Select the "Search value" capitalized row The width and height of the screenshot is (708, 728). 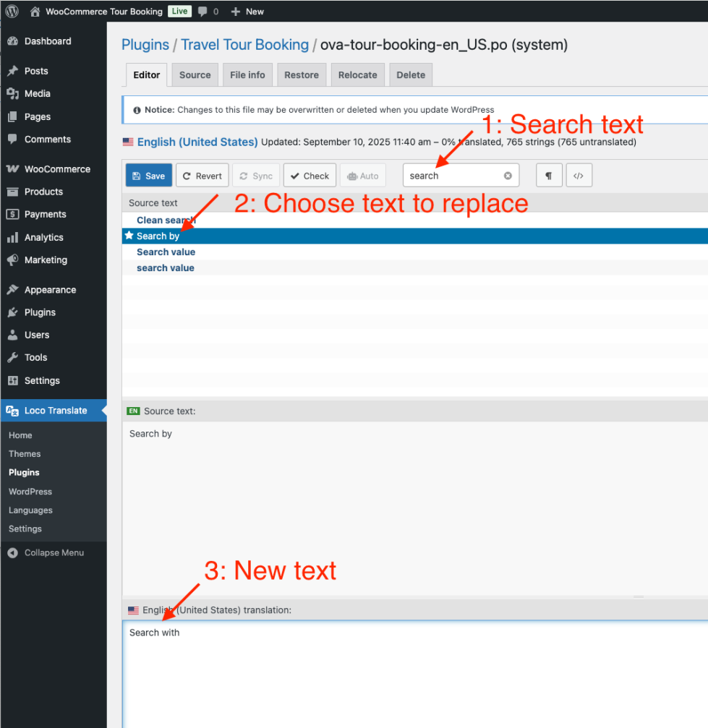(414, 252)
